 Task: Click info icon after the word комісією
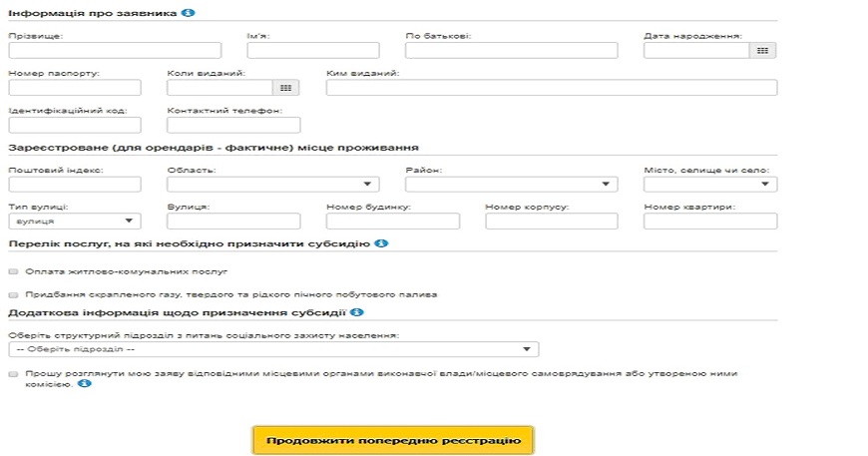84,383
